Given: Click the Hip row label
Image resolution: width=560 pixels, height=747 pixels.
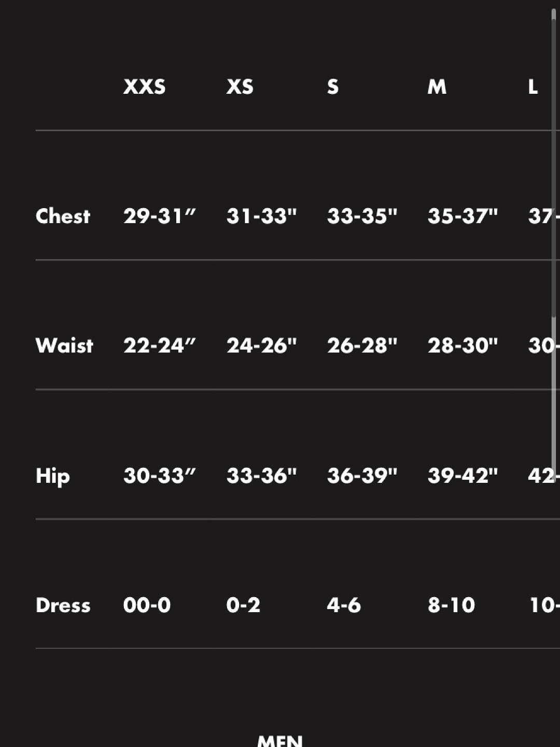Looking at the screenshot, I should tap(52, 476).
